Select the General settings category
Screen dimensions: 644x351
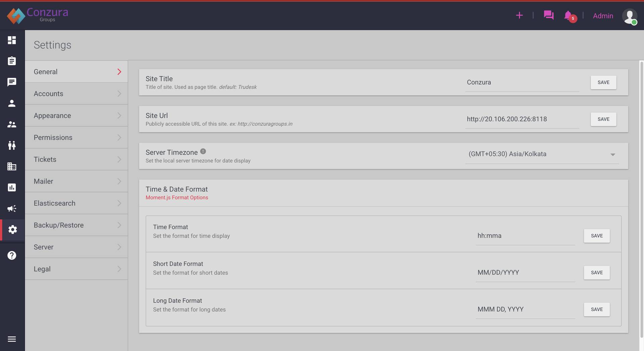[x=76, y=71]
